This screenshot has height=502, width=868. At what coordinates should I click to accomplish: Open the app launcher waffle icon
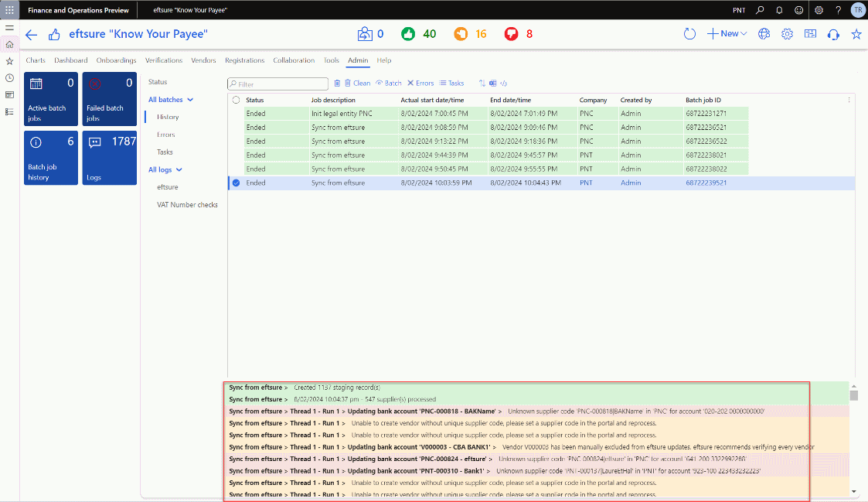(9, 10)
